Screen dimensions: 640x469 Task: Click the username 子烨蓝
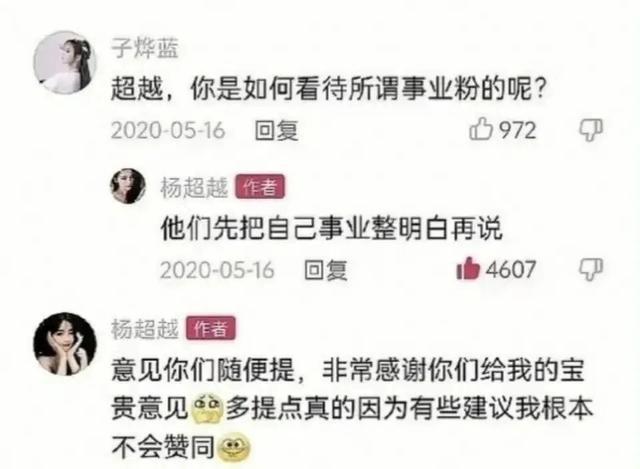(x=145, y=48)
